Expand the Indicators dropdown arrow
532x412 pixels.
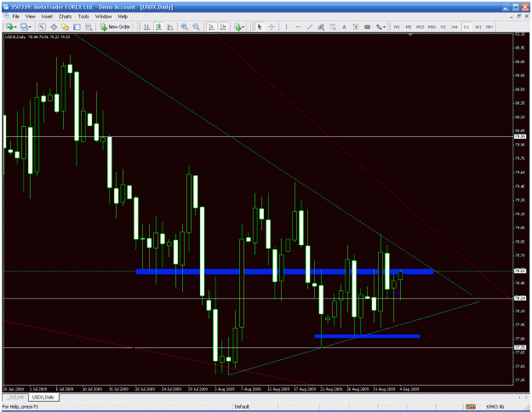[243, 27]
